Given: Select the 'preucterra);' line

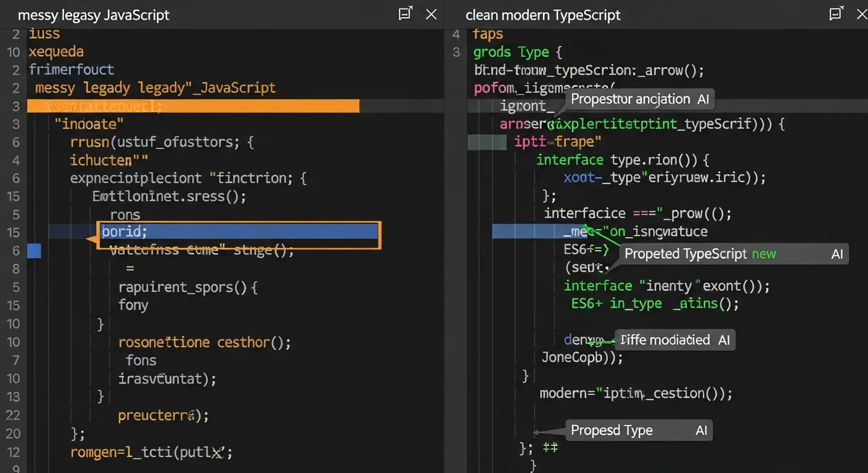Looking at the screenshot, I should [x=163, y=416].
